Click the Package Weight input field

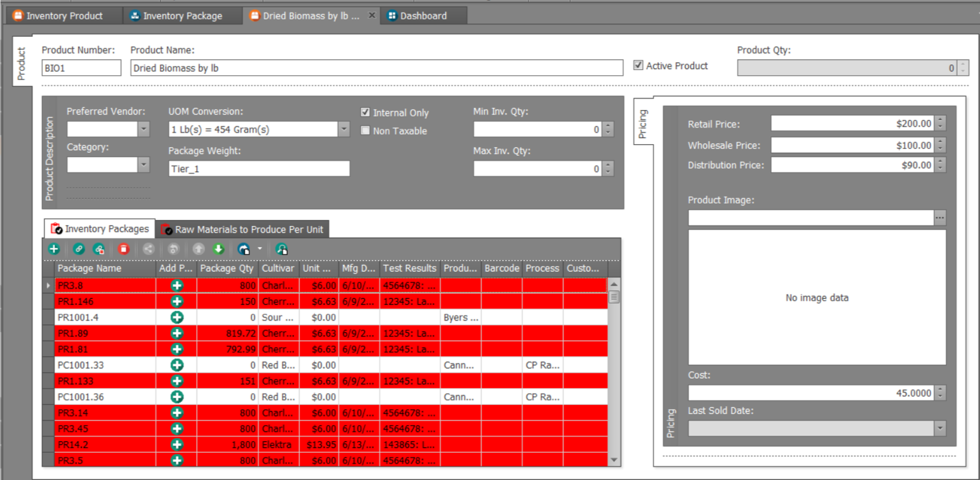[259, 169]
